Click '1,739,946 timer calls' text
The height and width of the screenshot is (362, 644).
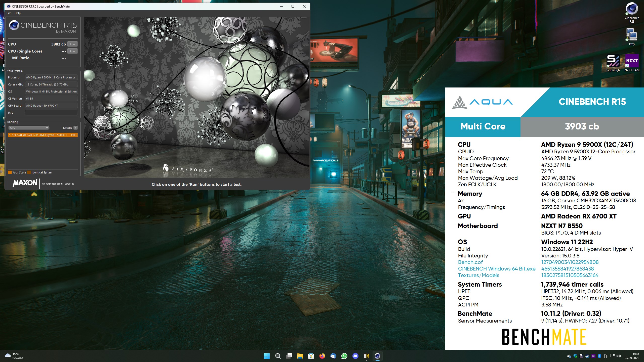click(572, 284)
